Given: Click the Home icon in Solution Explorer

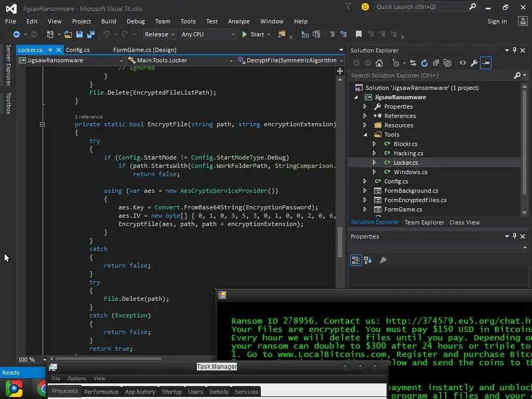Looking at the screenshot, I should pyautogui.click(x=379, y=63).
